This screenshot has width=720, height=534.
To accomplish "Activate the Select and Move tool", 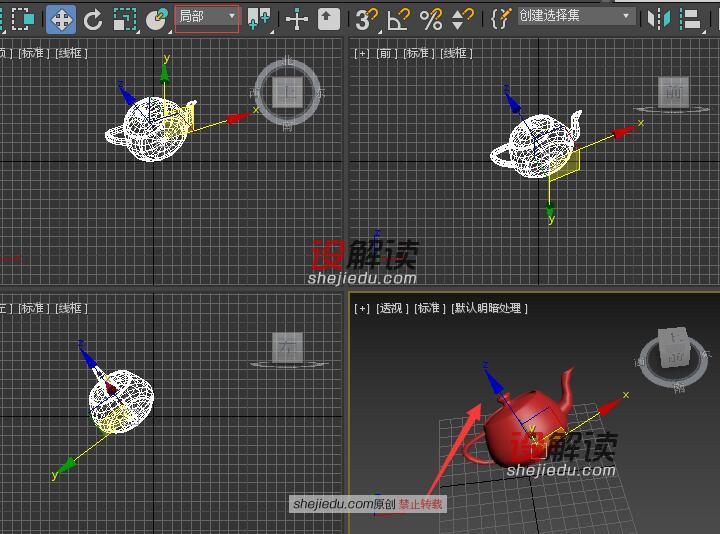I will tap(61, 19).
